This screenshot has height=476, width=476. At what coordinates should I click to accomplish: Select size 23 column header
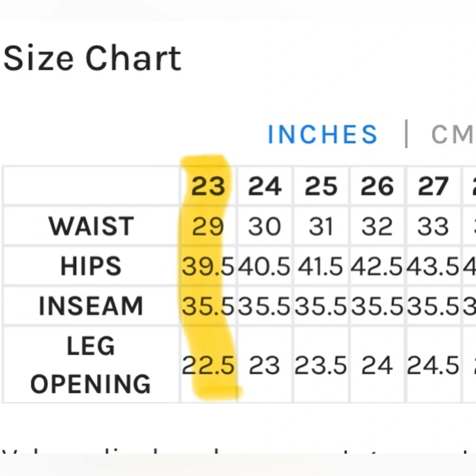coord(208,186)
